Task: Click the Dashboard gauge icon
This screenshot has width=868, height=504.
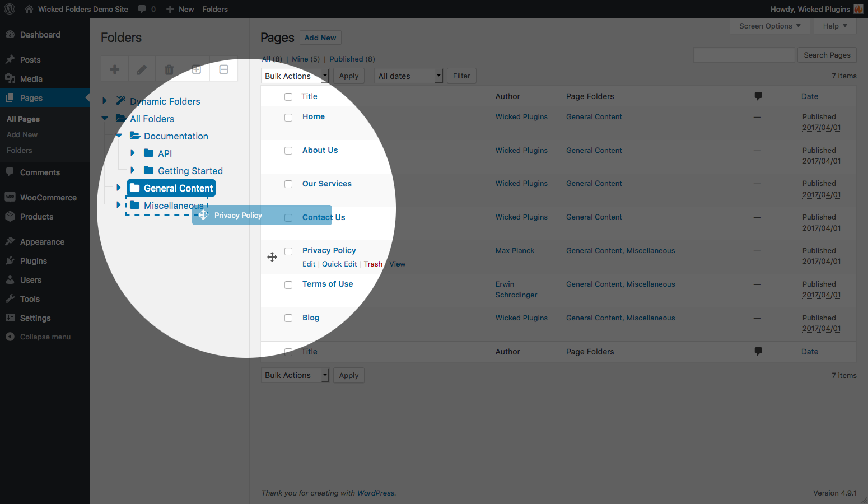Action: (x=10, y=34)
